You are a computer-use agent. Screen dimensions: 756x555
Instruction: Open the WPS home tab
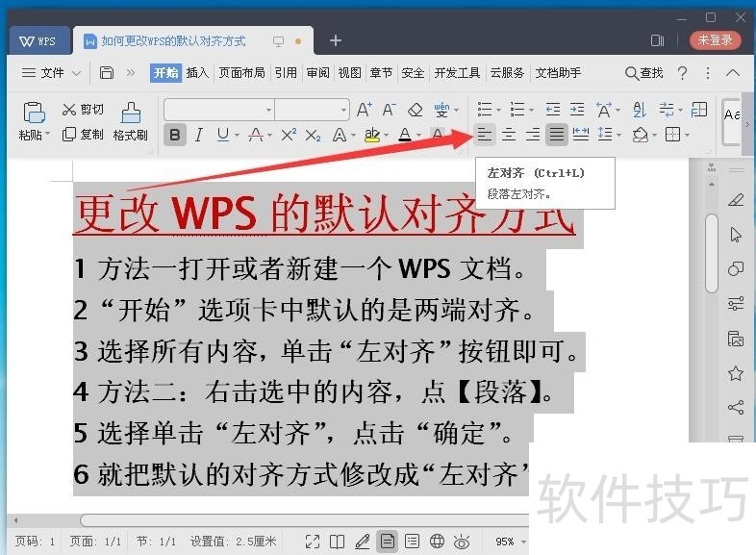coord(38,41)
